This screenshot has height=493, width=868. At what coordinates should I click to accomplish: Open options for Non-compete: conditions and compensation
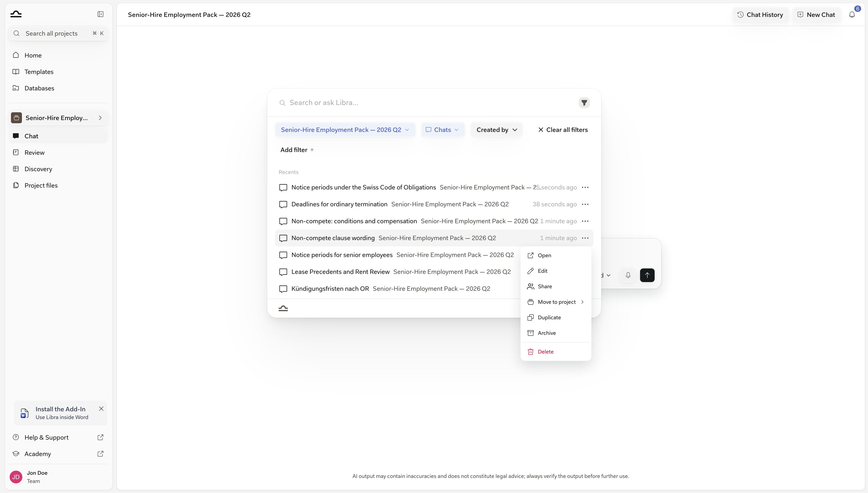(x=585, y=221)
